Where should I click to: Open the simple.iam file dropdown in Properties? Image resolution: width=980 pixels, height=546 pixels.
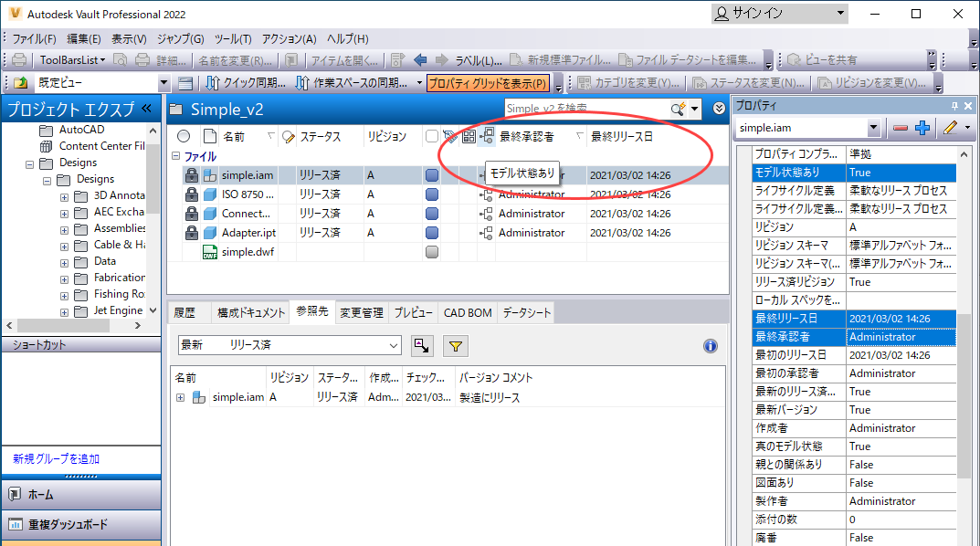pyautogui.click(x=873, y=128)
